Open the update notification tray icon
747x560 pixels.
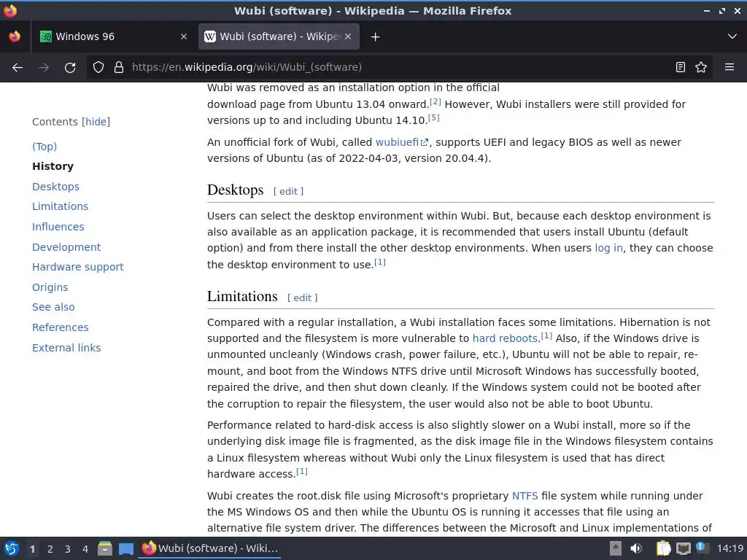point(703,548)
